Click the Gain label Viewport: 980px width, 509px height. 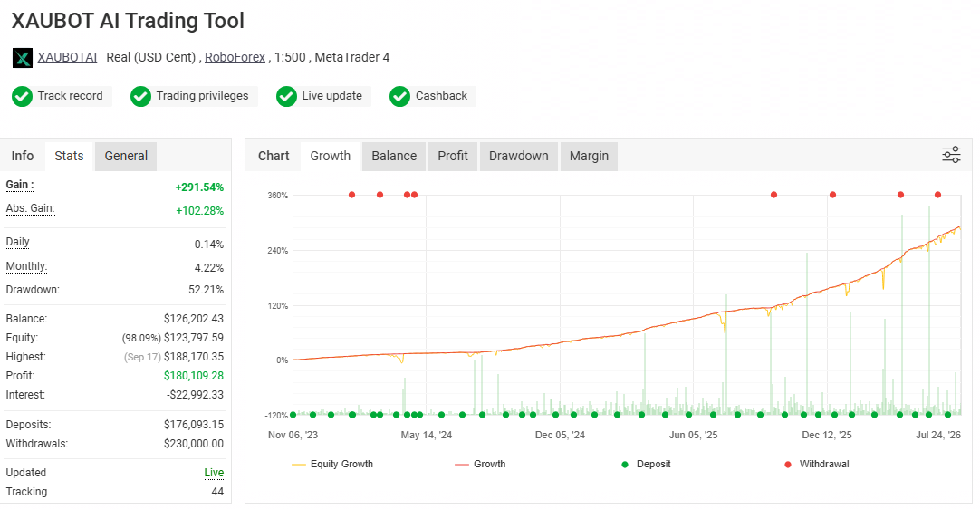click(20, 185)
